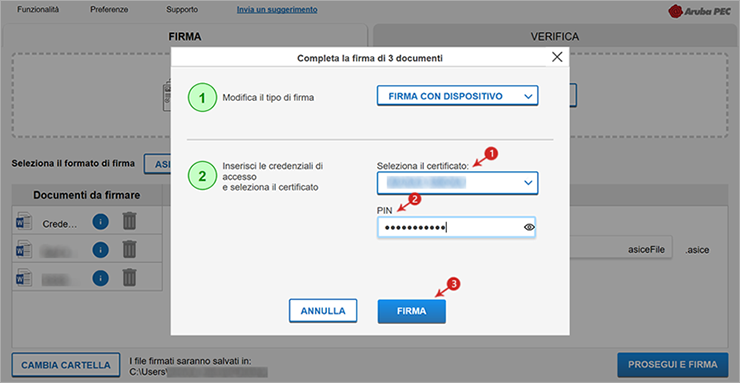The image size is (740, 383).
Task: Remove second document using its trash icon
Action: tap(129, 249)
